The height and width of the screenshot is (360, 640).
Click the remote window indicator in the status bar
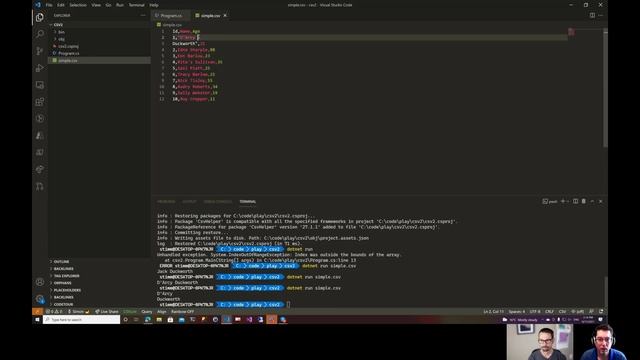(38, 311)
